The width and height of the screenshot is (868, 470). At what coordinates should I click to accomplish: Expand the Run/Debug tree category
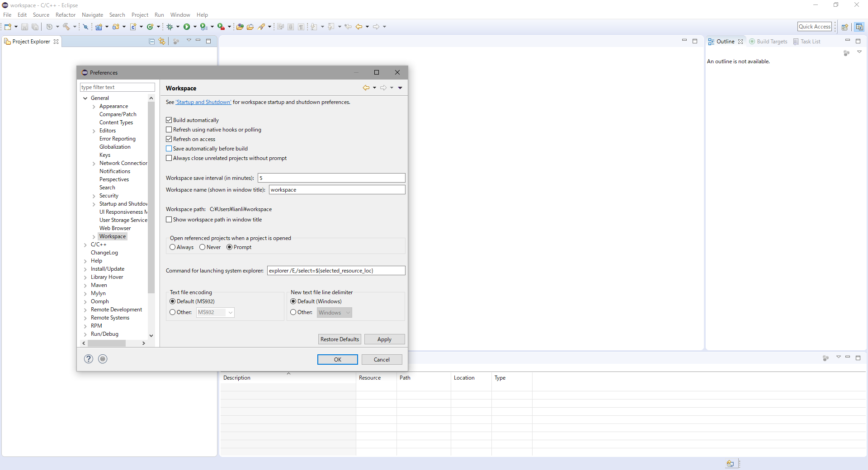point(85,334)
